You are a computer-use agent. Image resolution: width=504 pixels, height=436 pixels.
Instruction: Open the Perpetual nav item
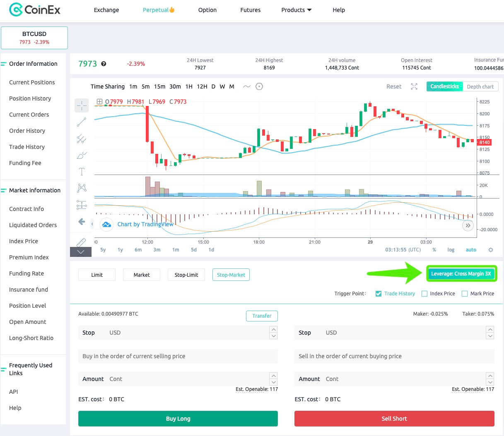[x=159, y=10]
